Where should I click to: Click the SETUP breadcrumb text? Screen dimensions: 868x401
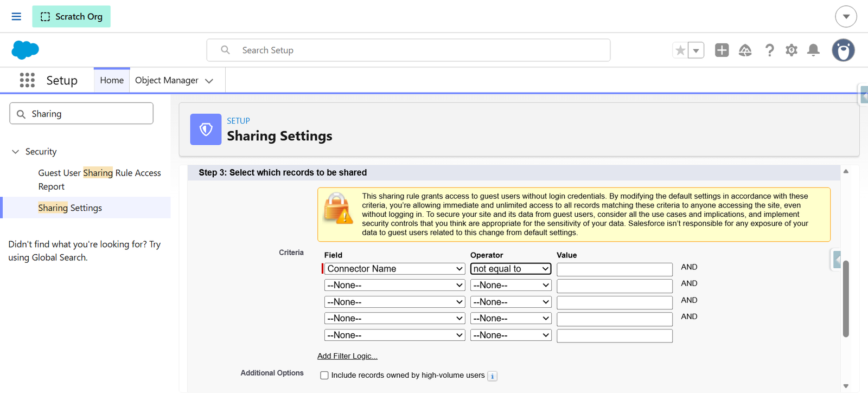pyautogui.click(x=238, y=121)
